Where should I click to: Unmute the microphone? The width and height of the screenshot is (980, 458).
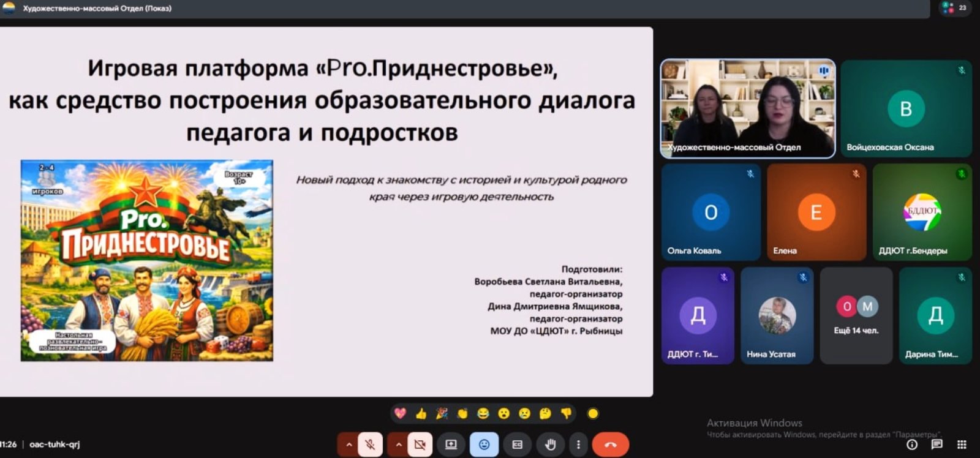370,445
